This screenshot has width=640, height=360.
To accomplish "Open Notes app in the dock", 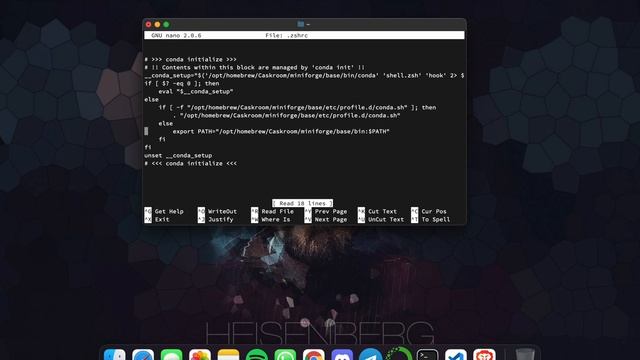I will click(228, 354).
